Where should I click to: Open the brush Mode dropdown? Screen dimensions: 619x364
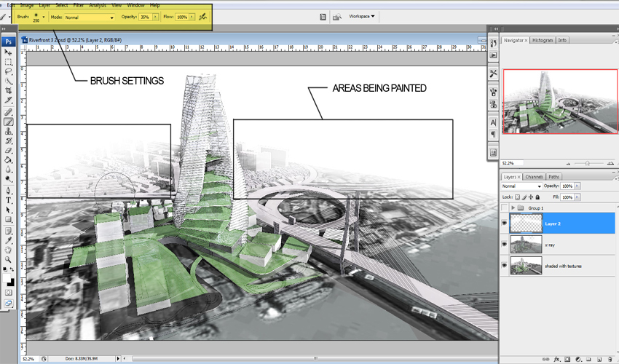[x=90, y=17]
